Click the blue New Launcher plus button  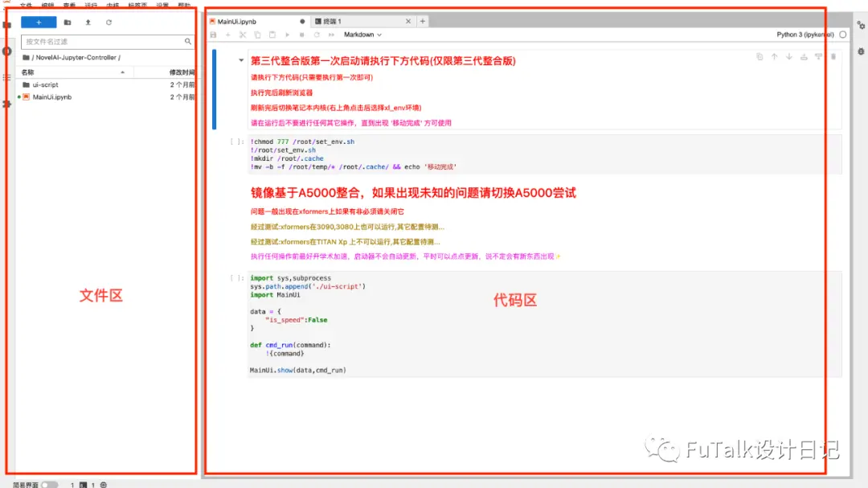tap(39, 23)
